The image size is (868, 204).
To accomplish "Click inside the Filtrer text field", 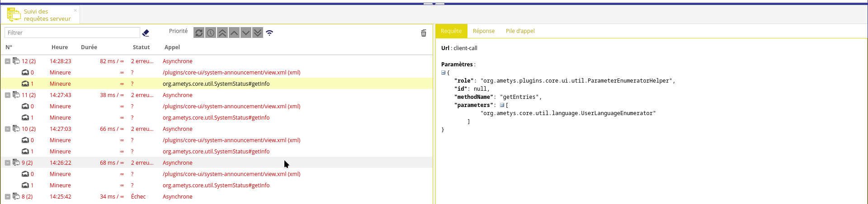I will click(72, 33).
